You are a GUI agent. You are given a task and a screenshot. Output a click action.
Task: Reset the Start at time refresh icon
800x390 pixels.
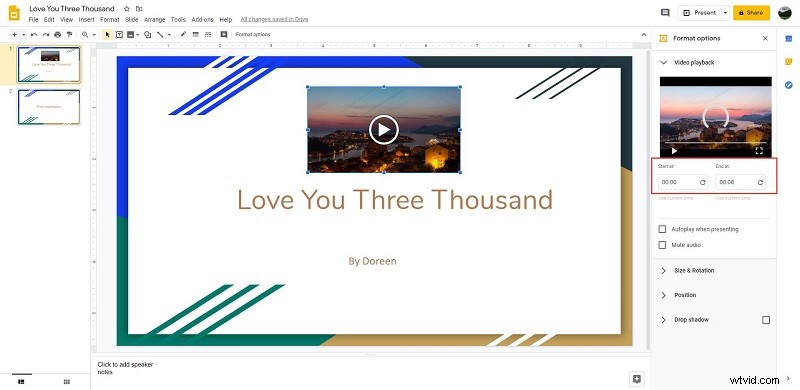702,182
